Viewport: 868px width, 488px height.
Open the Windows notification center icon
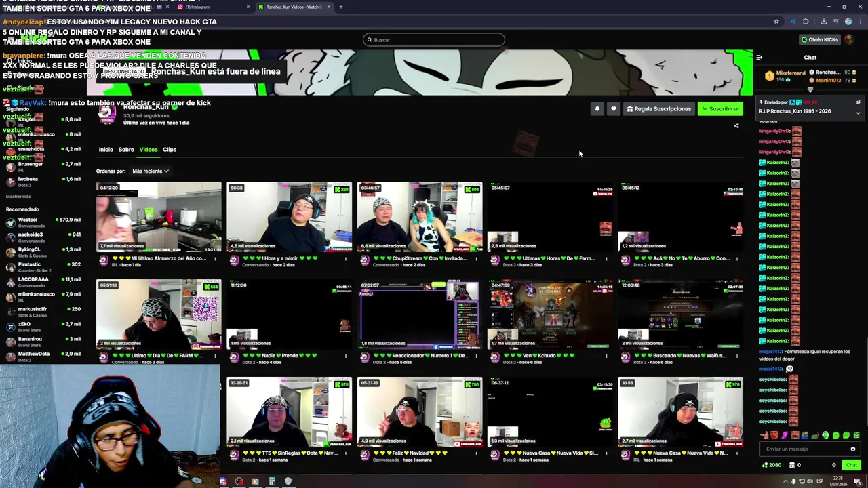[x=858, y=481]
